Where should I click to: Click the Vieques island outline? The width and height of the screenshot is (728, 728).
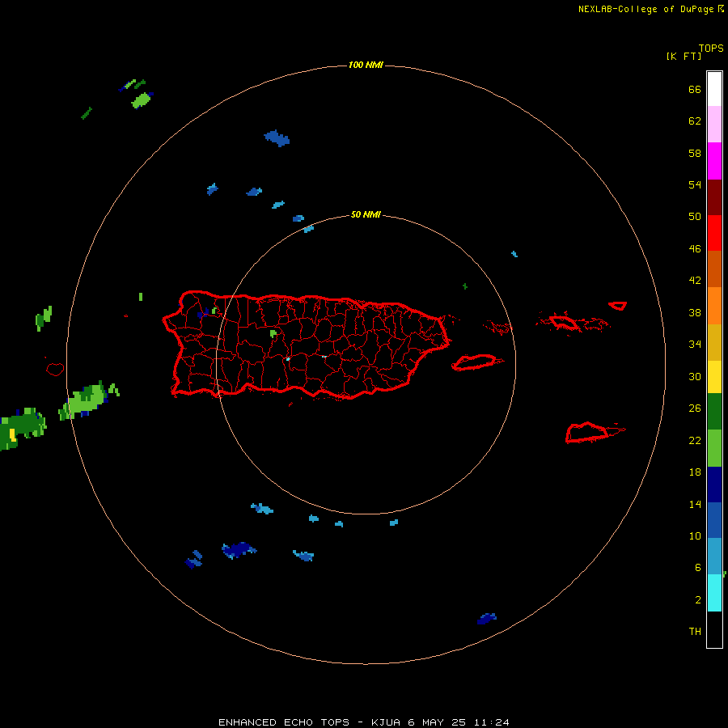tap(476, 362)
